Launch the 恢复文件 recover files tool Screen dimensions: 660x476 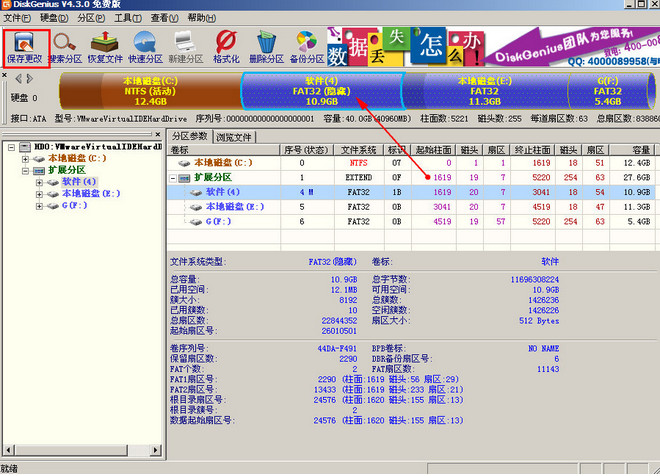click(105, 48)
